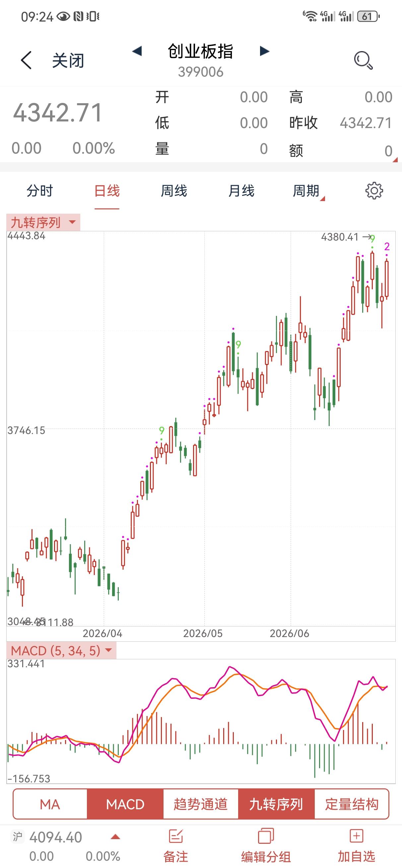Tap the 编辑分组 group icon
Viewport: 402px width, 868px height.
click(266, 837)
